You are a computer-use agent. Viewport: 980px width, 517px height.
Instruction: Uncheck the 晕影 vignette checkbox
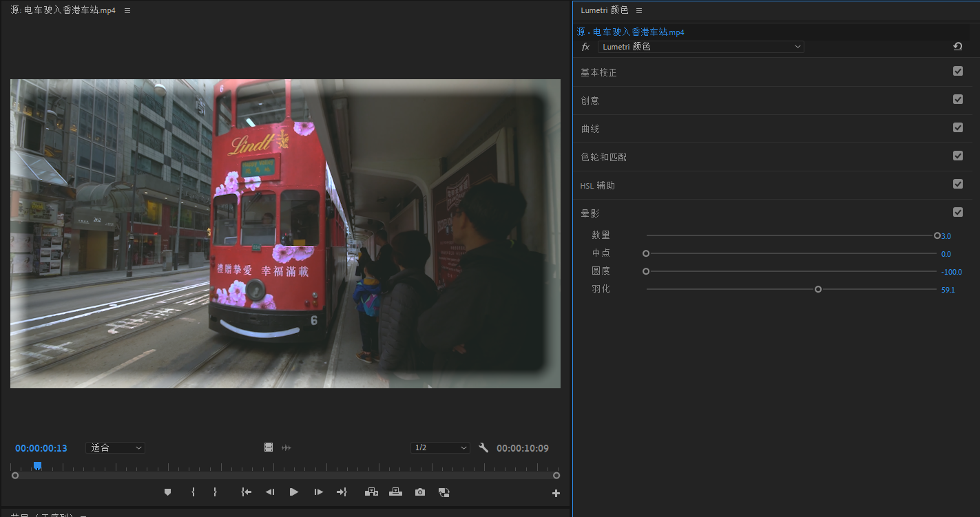click(x=958, y=212)
